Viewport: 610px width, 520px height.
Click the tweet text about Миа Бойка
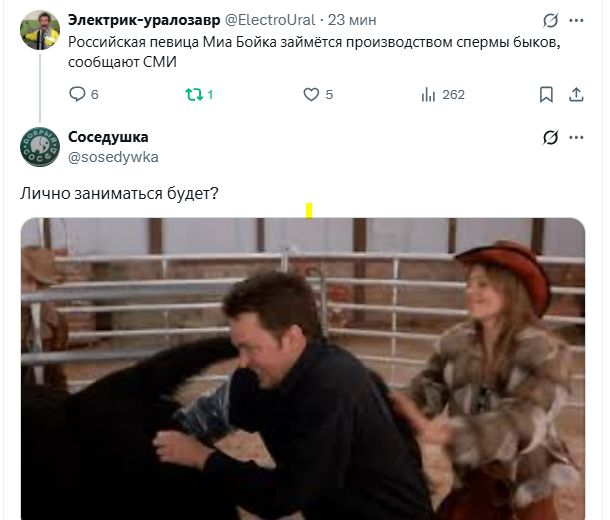point(314,52)
